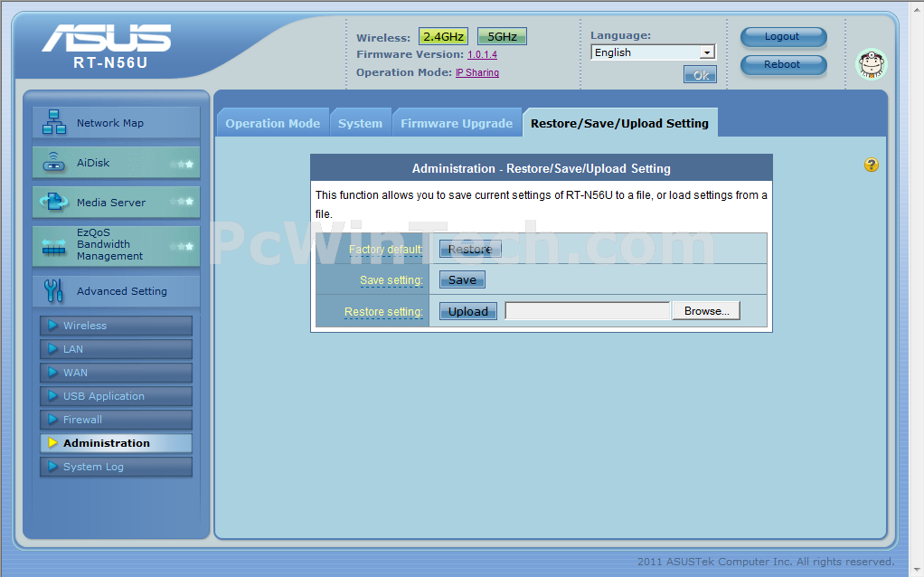This screenshot has height=577, width=924.
Task: Click the Save setting label link
Action: point(391,280)
